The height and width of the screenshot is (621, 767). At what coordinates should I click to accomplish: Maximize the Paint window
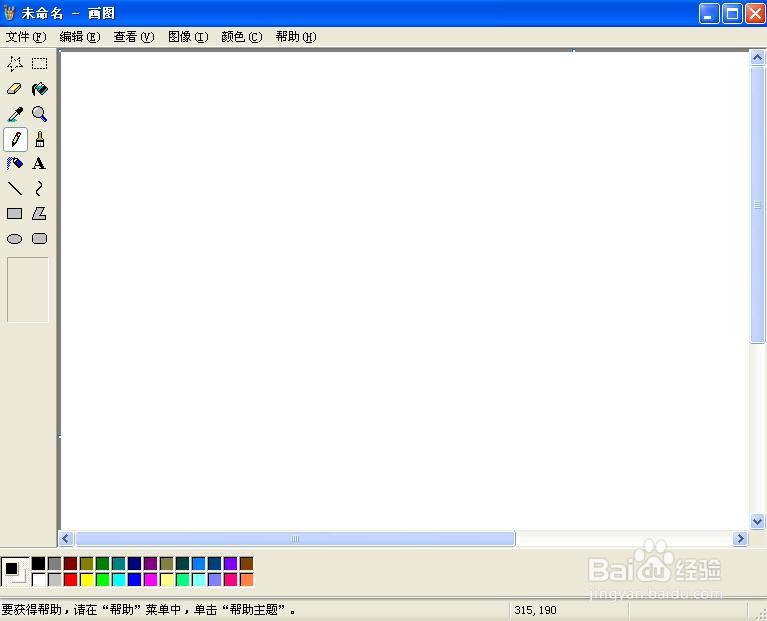pos(732,13)
